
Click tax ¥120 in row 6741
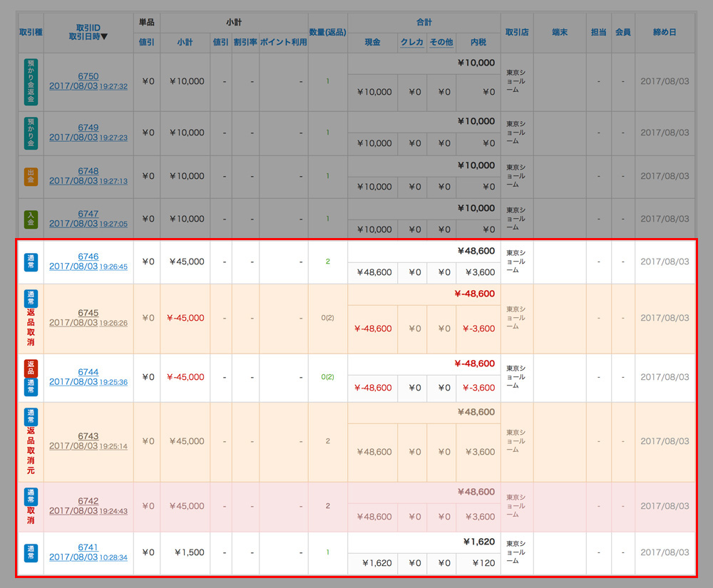point(484,564)
